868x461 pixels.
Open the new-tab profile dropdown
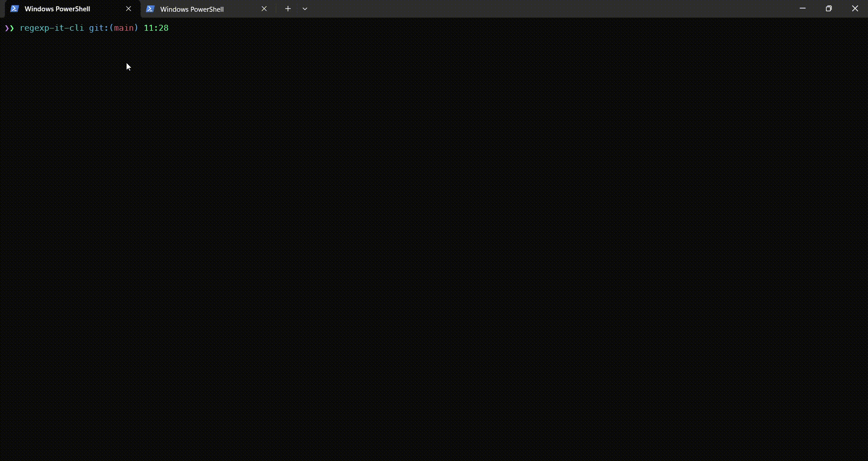coord(305,9)
